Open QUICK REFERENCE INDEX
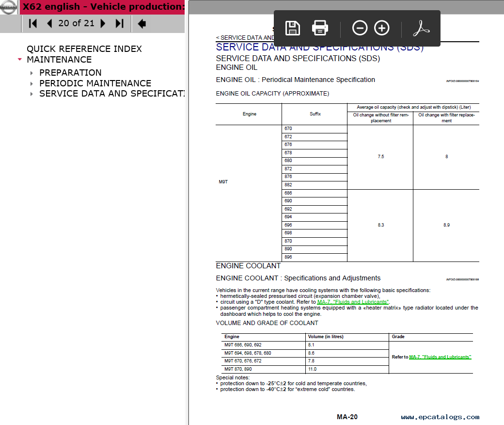The width and height of the screenshot is (504, 425). pyautogui.click(x=84, y=49)
